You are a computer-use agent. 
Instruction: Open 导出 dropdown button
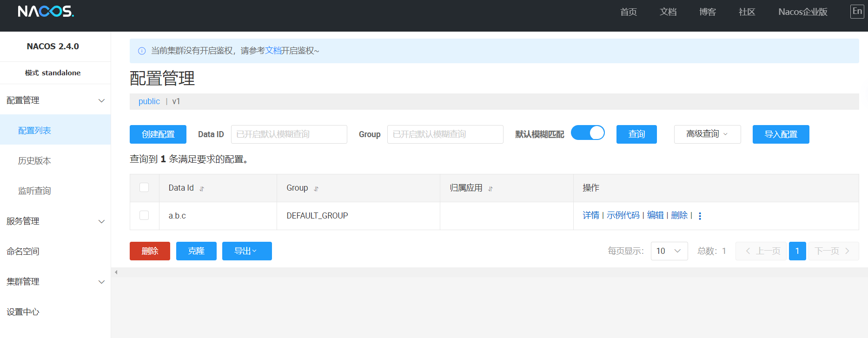[247, 251]
